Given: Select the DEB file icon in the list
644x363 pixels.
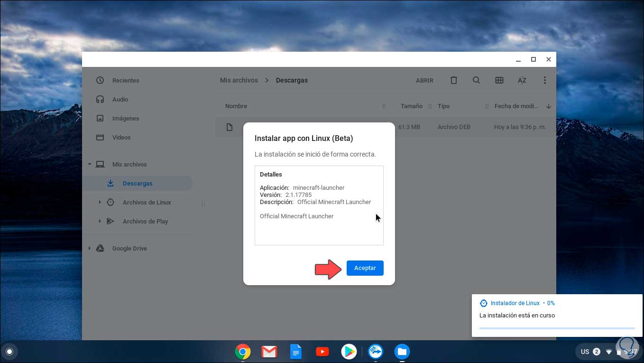Looking at the screenshot, I should [x=230, y=127].
